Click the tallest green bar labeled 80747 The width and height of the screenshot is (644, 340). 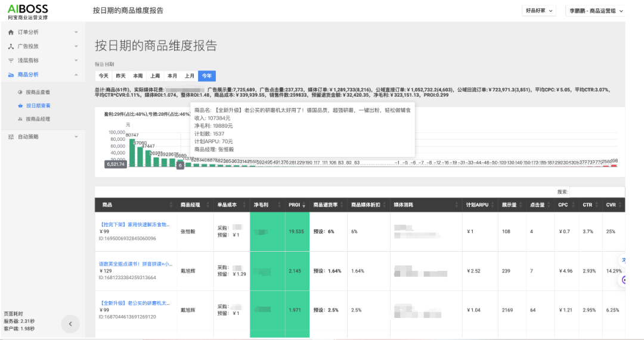click(x=132, y=153)
